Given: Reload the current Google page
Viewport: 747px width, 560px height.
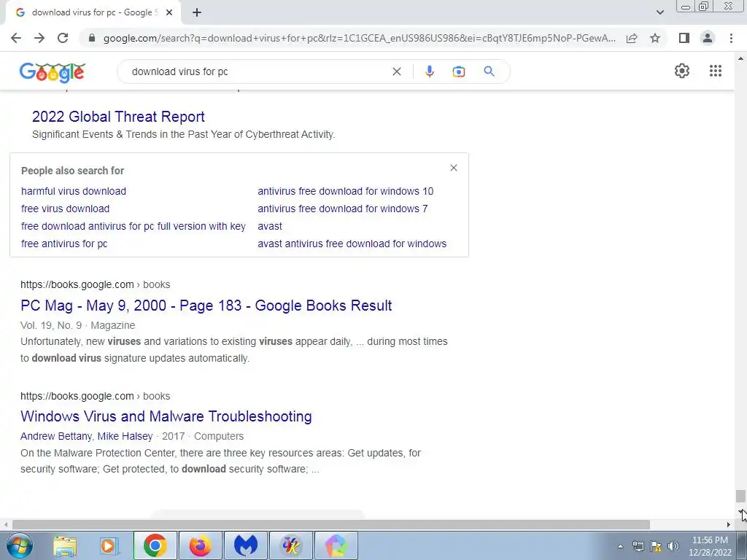Looking at the screenshot, I should point(63,38).
